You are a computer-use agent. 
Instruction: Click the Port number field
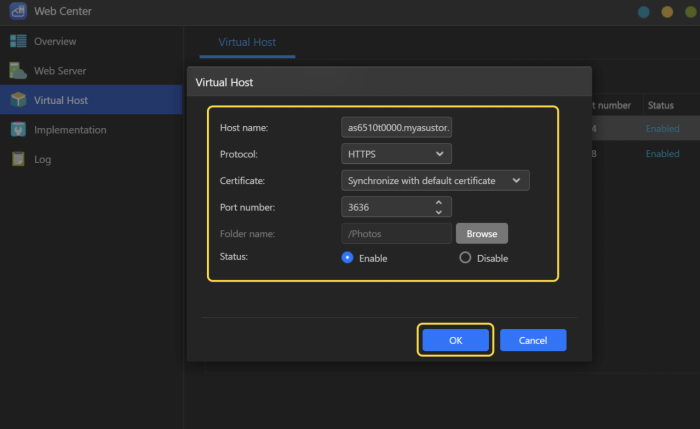385,207
